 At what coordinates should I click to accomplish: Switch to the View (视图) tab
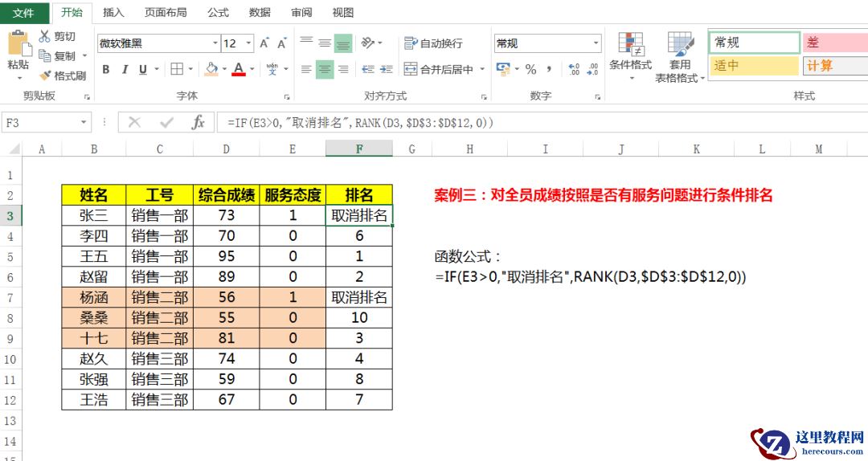point(343,12)
